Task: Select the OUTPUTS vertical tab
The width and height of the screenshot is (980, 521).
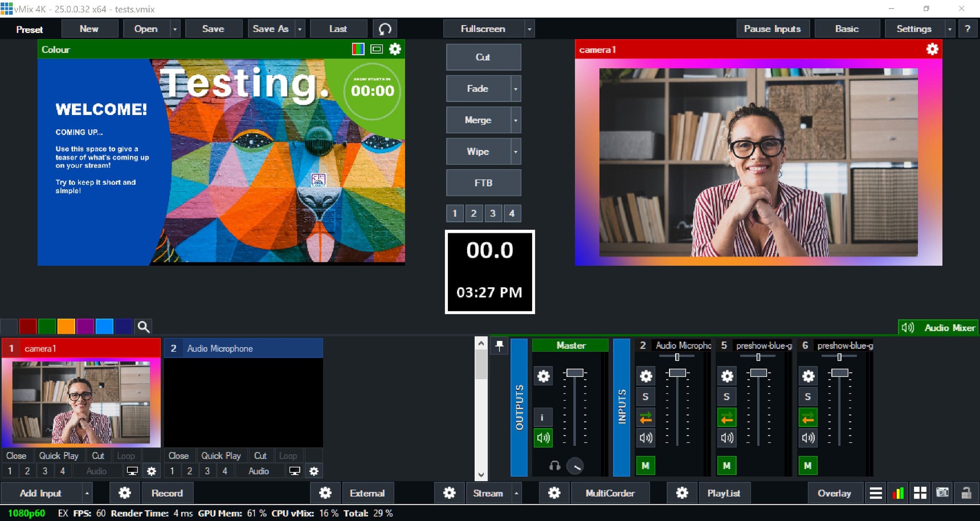Action: pos(519,407)
